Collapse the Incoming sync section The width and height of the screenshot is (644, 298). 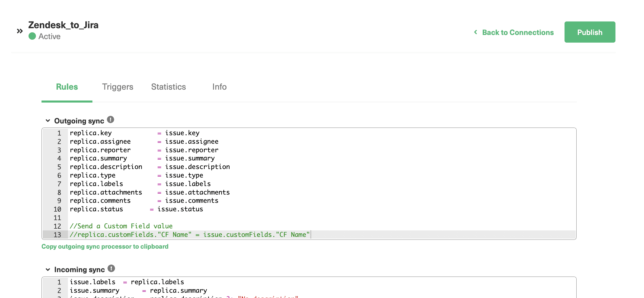coord(48,269)
